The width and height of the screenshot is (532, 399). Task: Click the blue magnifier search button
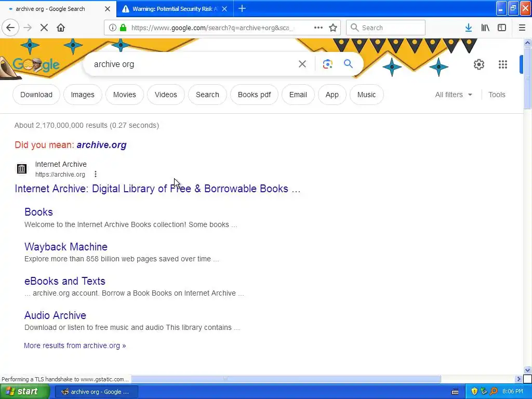pos(348,63)
